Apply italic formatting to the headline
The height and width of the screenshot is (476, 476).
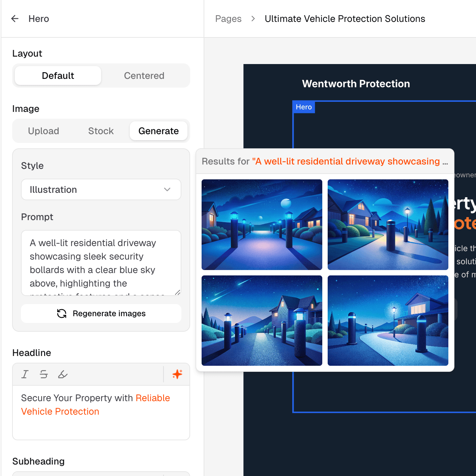pyautogui.click(x=25, y=374)
